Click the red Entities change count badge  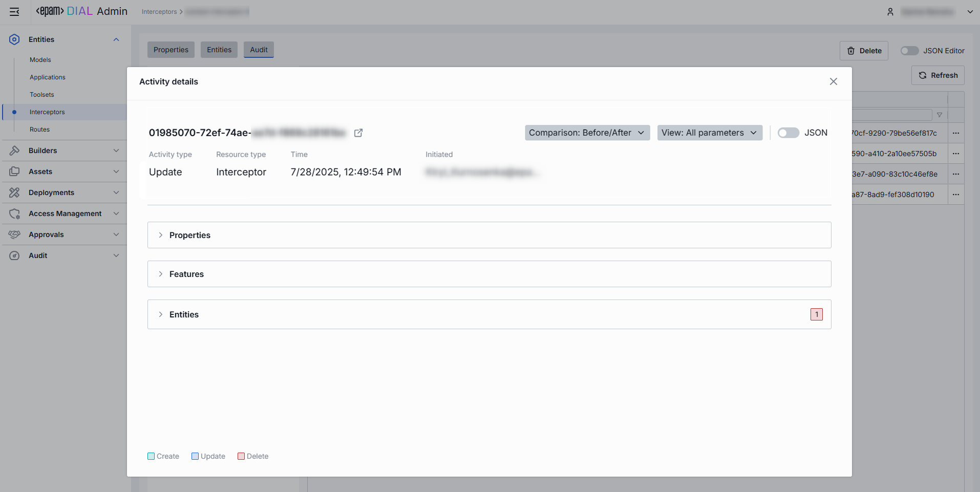pyautogui.click(x=816, y=314)
